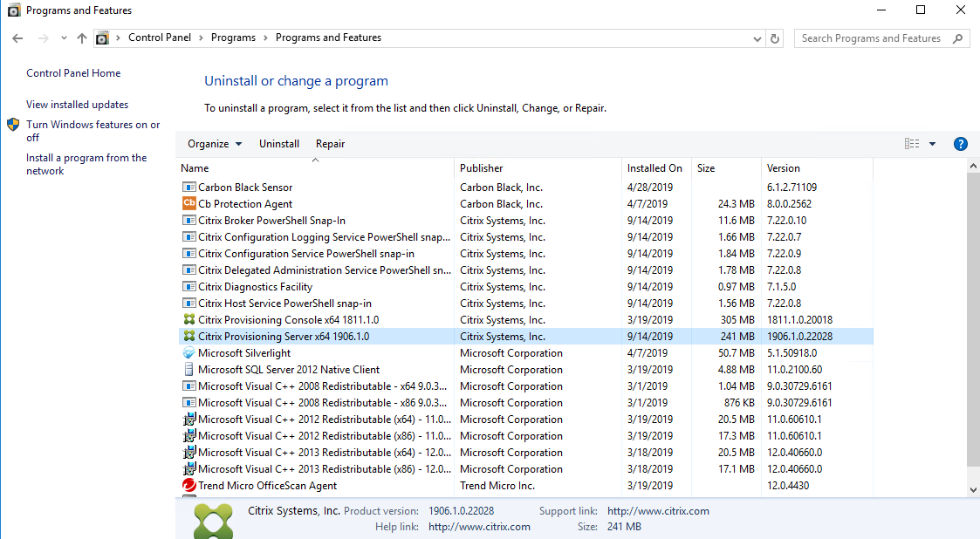The height and width of the screenshot is (539, 980).
Task: Click Control Panel in the breadcrumb
Action: 160,38
